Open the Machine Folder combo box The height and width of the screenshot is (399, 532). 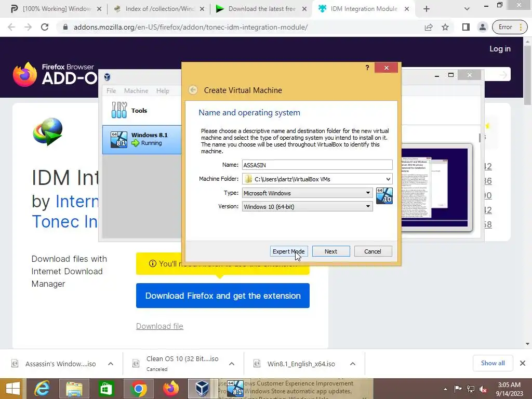317,179
